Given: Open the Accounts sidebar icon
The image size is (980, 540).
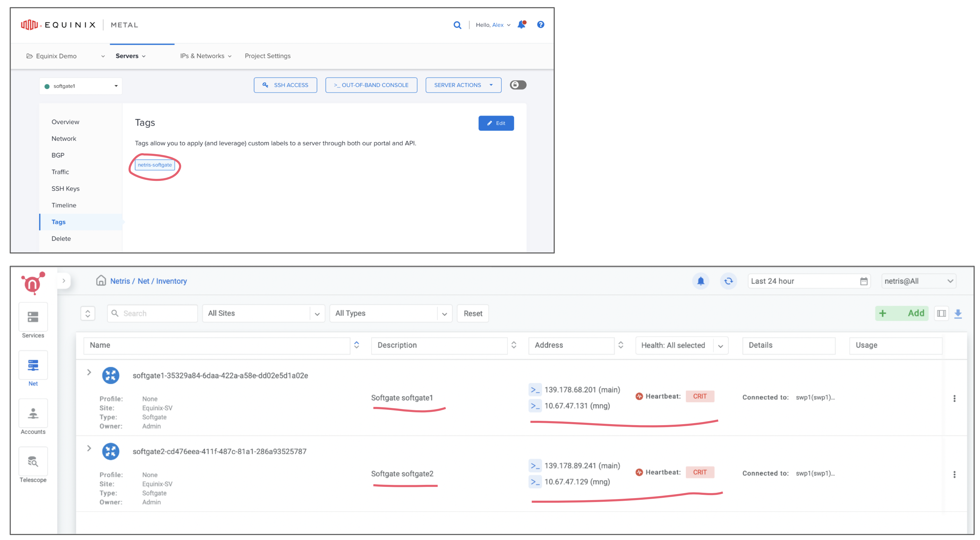Looking at the screenshot, I should pyautogui.click(x=33, y=413).
